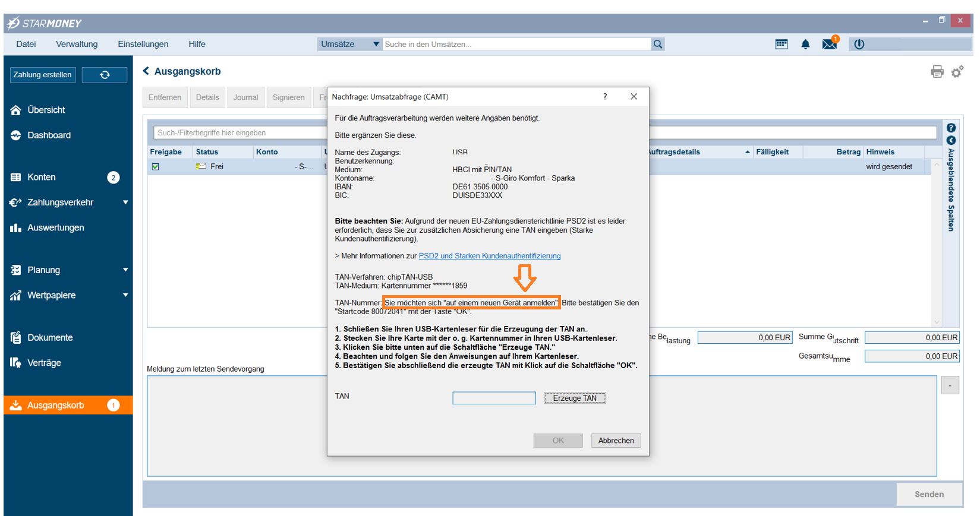The image size is (980, 516).
Task: Open settings gears icon in Ausgangskorb
Action: point(957,72)
